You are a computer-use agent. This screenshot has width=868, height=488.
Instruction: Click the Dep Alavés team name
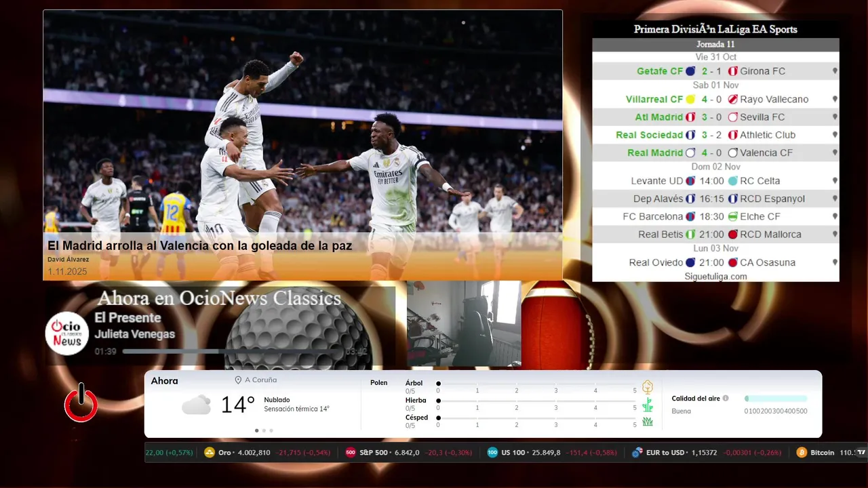point(658,199)
